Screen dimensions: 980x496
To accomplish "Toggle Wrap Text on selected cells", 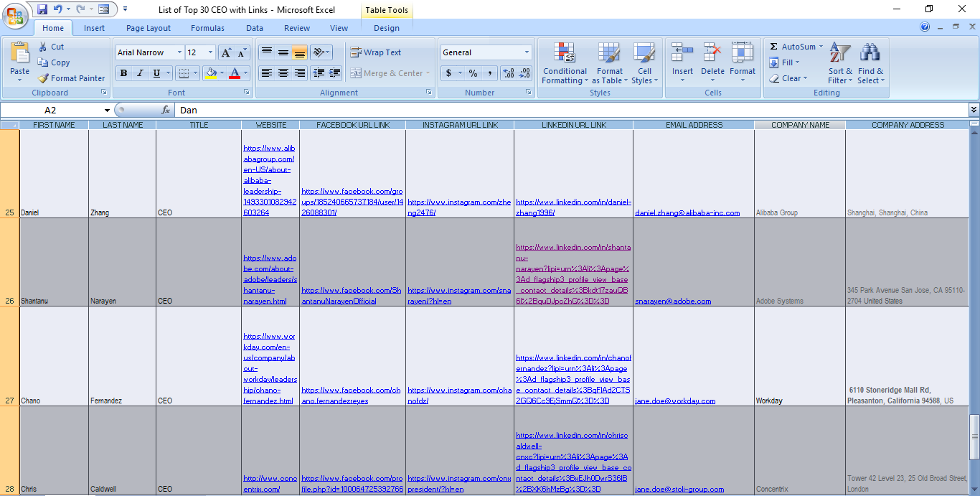I will [376, 52].
